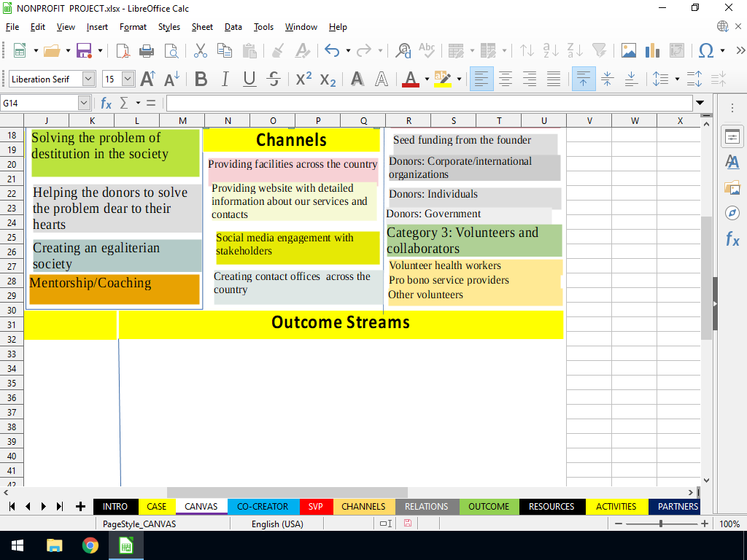Open the Font Color dropdown arrow
747x560 pixels.
coord(427,79)
